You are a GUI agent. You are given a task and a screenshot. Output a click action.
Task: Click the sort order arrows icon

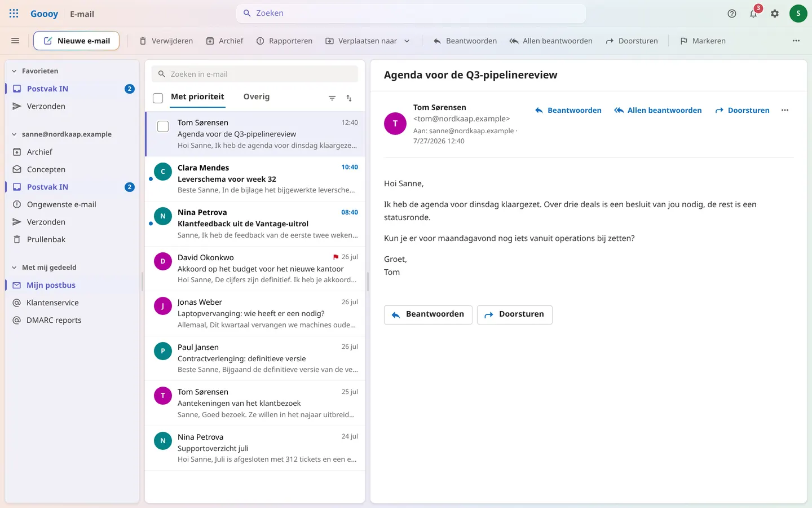coord(349,98)
